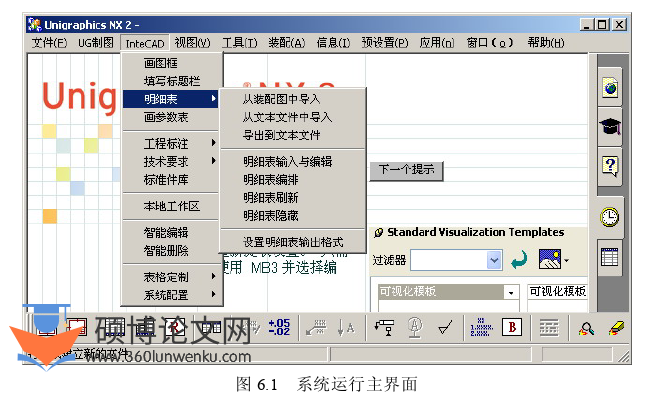Open the training graduation-cap resource tab

point(611,126)
